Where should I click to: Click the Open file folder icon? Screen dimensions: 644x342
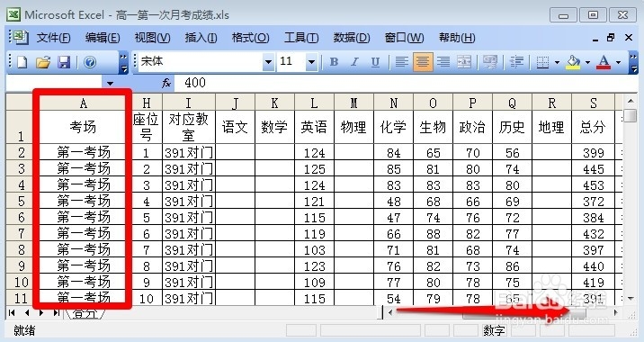(x=43, y=62)
